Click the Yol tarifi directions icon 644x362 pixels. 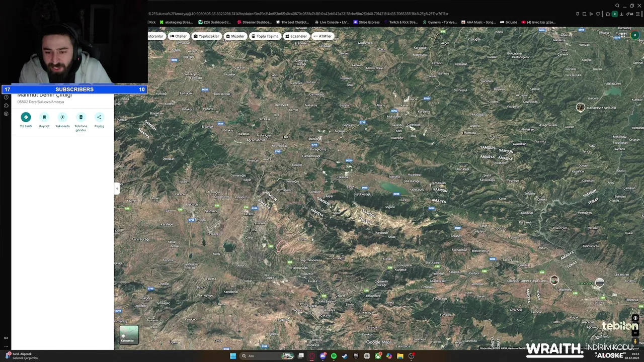point(26,117)
